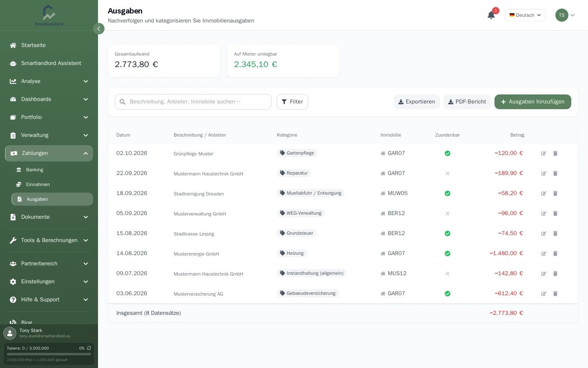Collapse the sidebar with the arrow button

click(99, 29)
